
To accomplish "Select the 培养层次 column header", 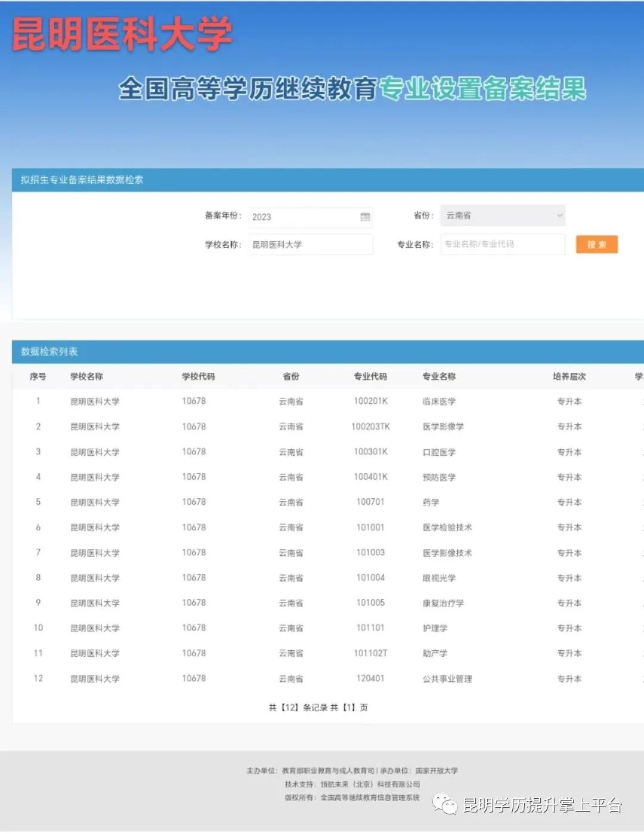I will click(x=569, y=376).
